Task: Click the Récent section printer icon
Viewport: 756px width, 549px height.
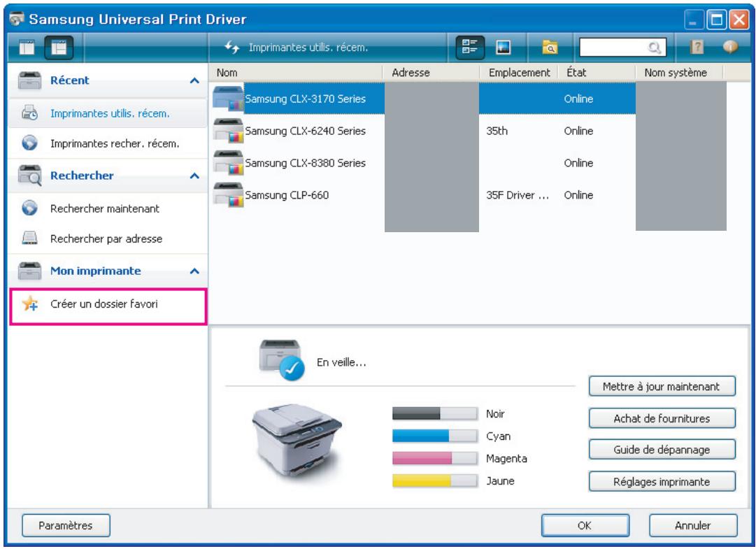Action: pos(29,80)
